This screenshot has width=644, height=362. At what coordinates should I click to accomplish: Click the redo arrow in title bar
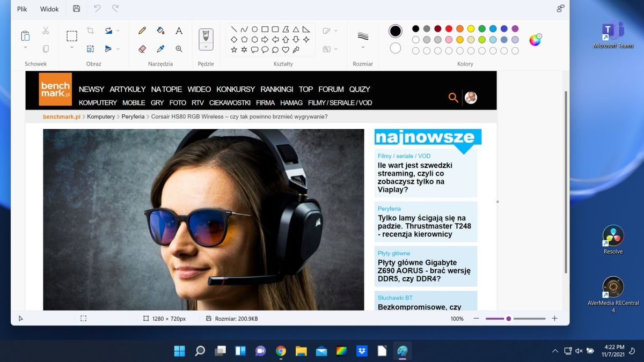115,9
